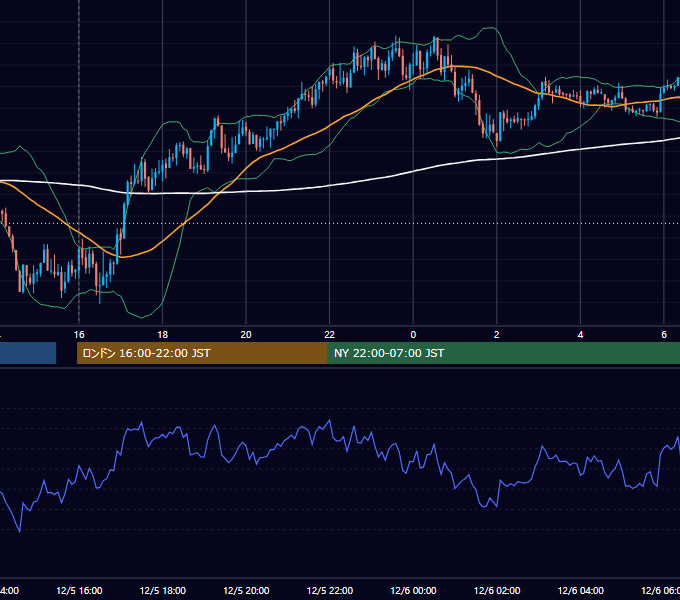Click the 16 hour label on price chart axis
This screenshot has width=680, height=600.
tap(79, 335)
